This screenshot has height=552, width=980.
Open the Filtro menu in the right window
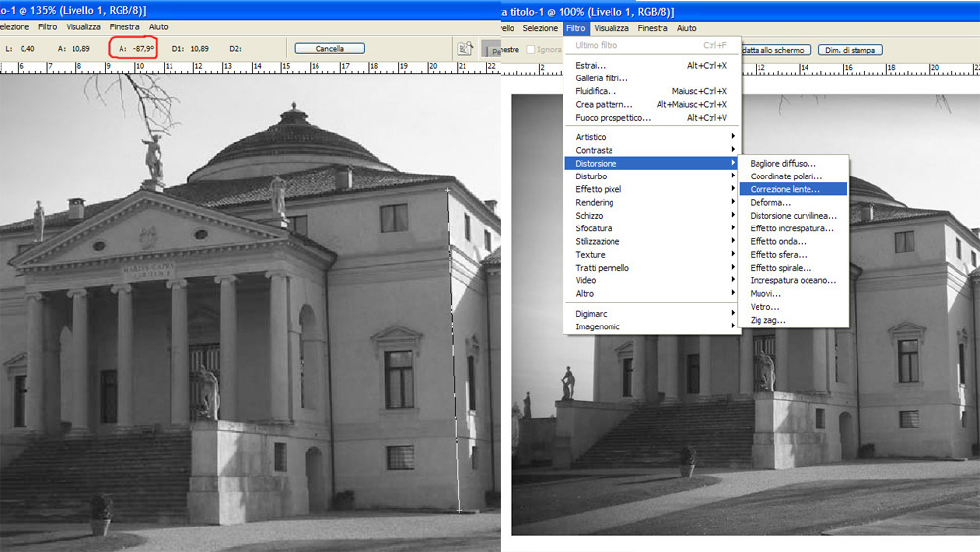[x=575, y=28]
